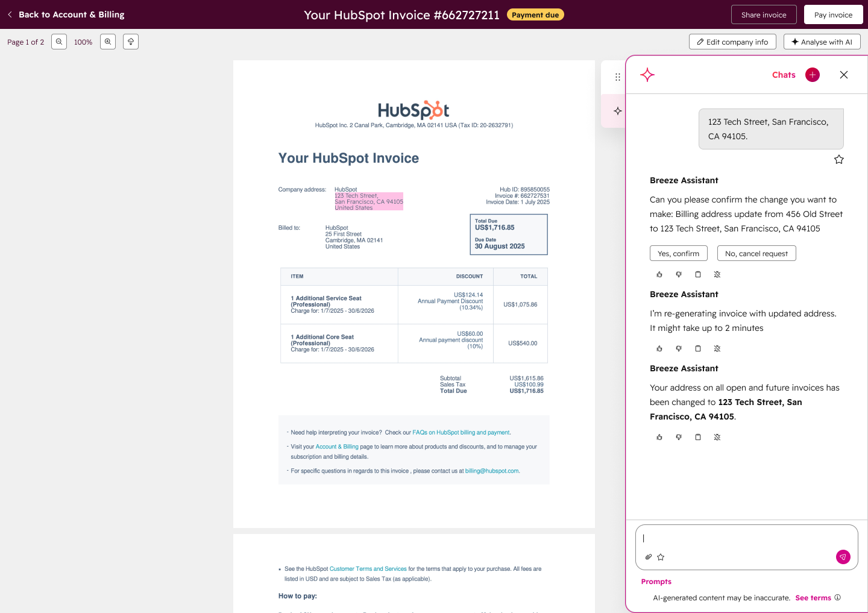The width and height of the screenshot is (868, 613).
Task: Click the star icon in the chat input
Action: click(661, 557)
